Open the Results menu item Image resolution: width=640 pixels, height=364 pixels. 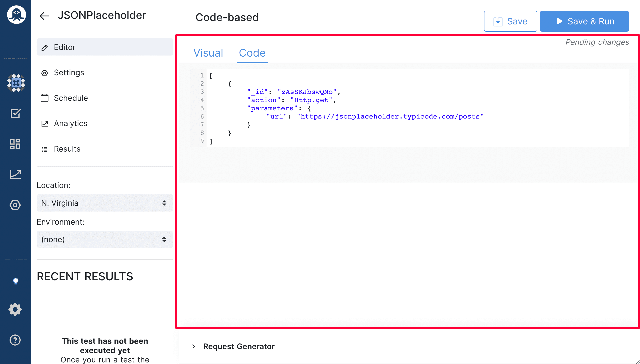pos(105,149)
